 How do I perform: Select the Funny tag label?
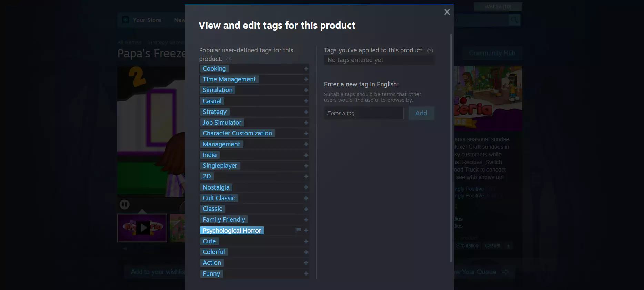211,274
